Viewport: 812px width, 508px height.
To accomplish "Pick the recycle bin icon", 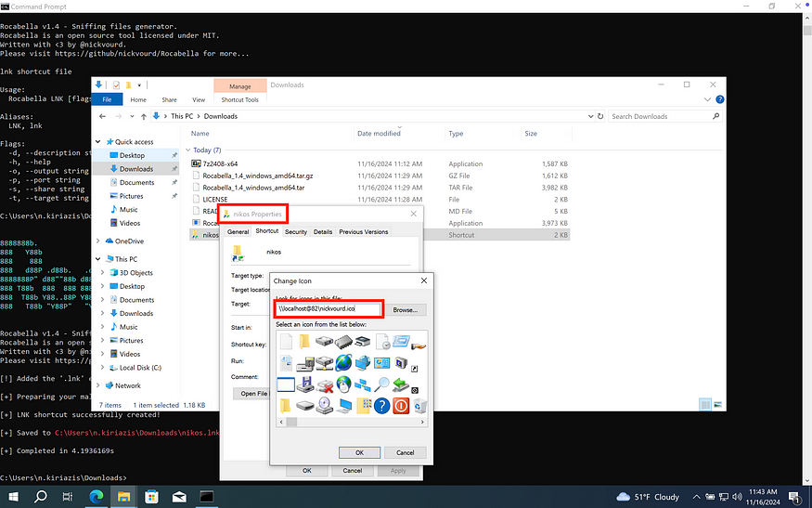I will coord(420,405).
